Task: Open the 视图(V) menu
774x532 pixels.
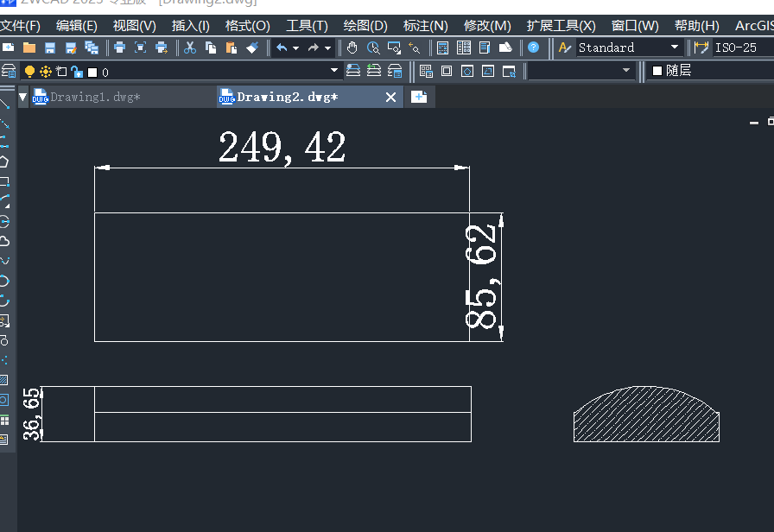Action: pyautogui.click(x=134, y=26)
